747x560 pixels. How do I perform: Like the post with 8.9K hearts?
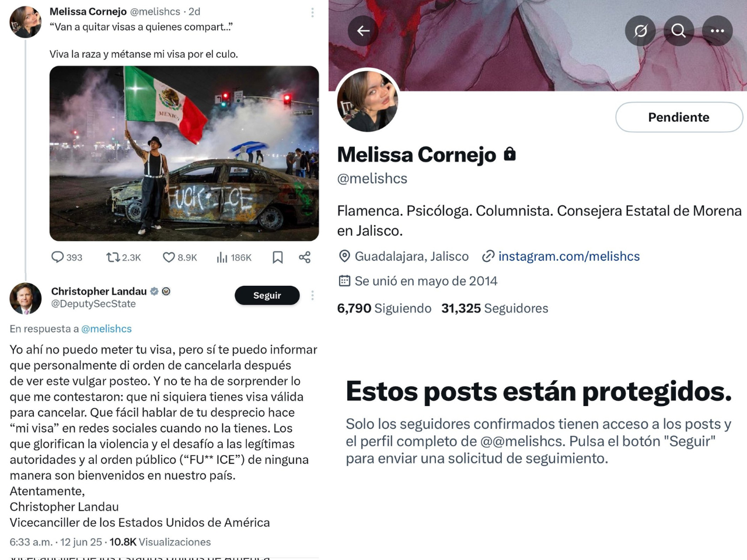pos(169,257)
